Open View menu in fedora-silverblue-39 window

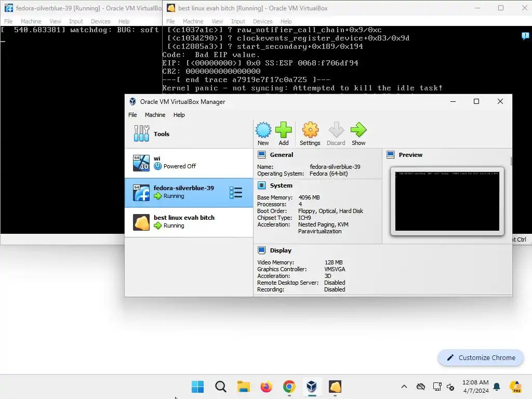55,21
